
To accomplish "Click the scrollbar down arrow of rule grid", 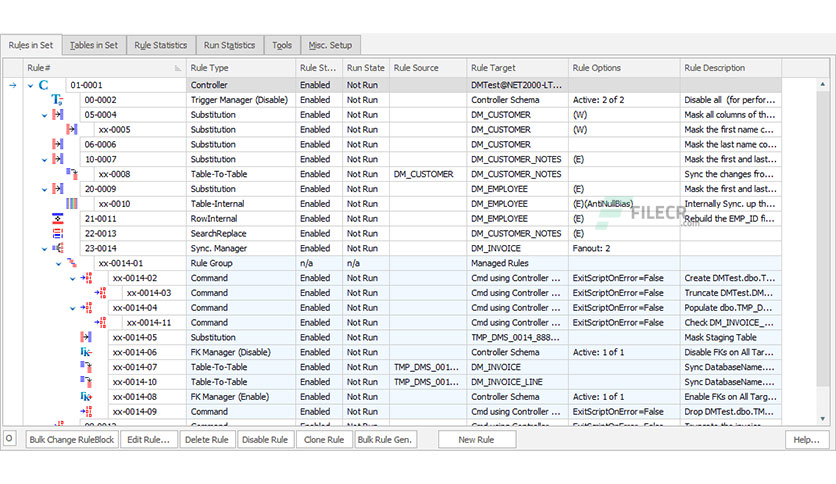I will (x=823, y=419).
